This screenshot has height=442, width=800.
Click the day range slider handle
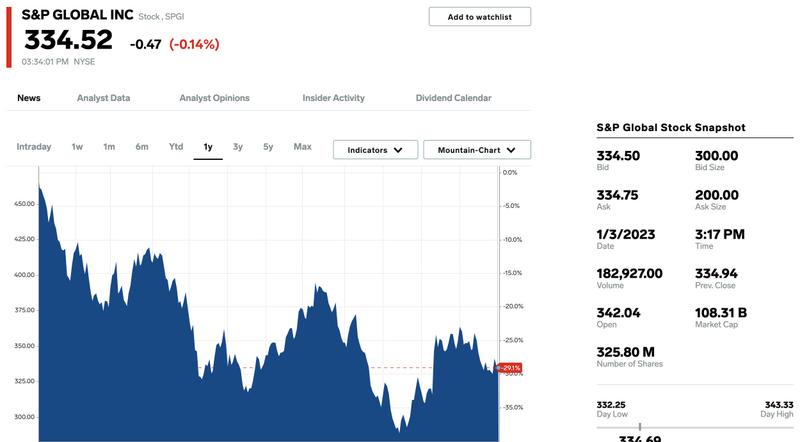(640, 427)
